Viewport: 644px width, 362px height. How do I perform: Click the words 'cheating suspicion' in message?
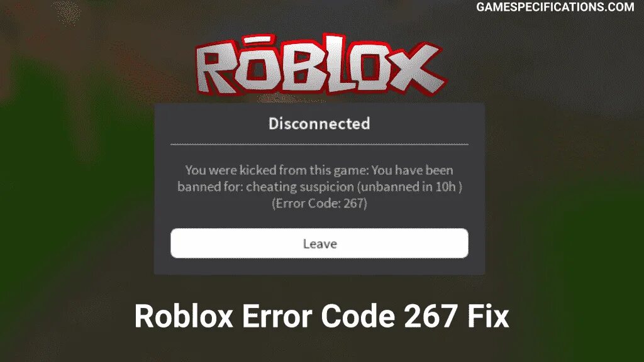(x=300, y=187)
